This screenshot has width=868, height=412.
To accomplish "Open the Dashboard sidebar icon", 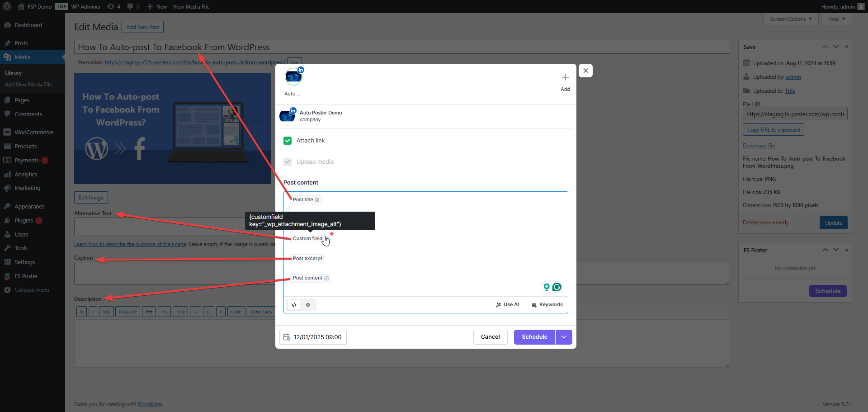I will [7, 25].
